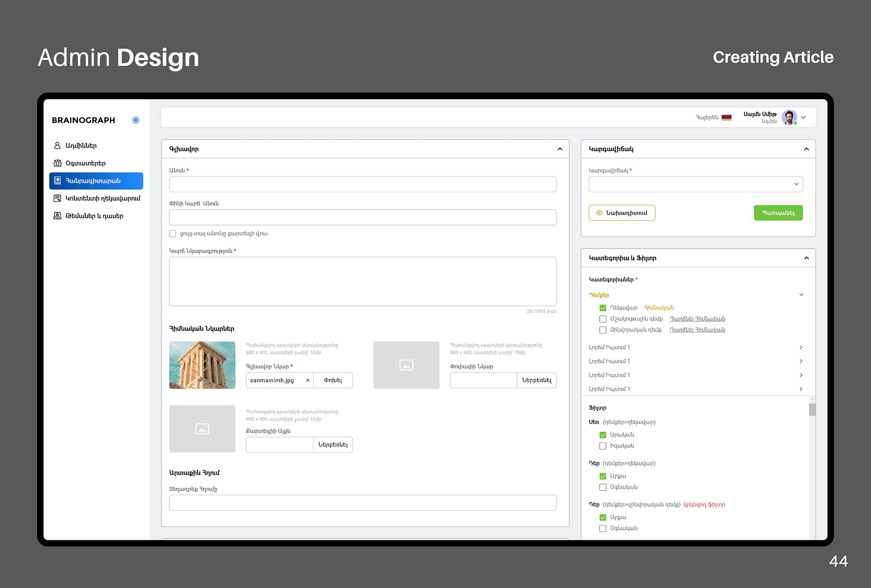The height and width of the screenshot is (588, 871).
Task: Click the Armenian flag language icon
Action: tap(726, 118)
